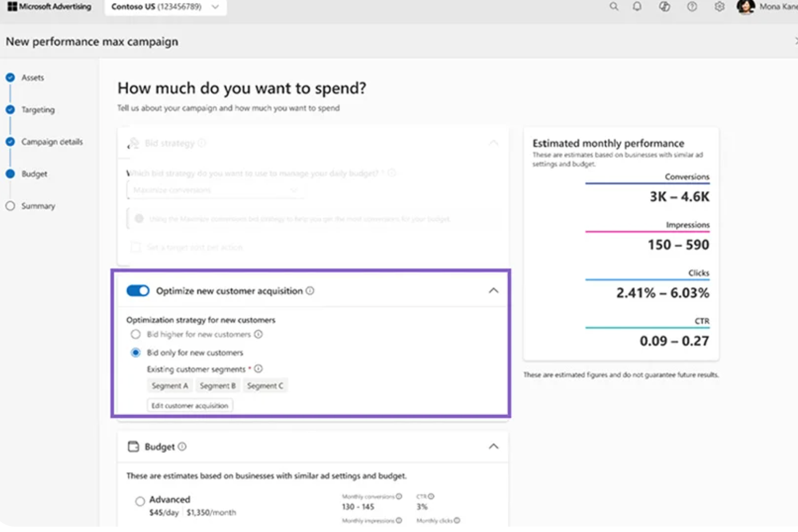Click info icon beside Optimize new customer acquisition
Image resolution: width=798 pixels, height=532 pixels.
click(310, 291)
